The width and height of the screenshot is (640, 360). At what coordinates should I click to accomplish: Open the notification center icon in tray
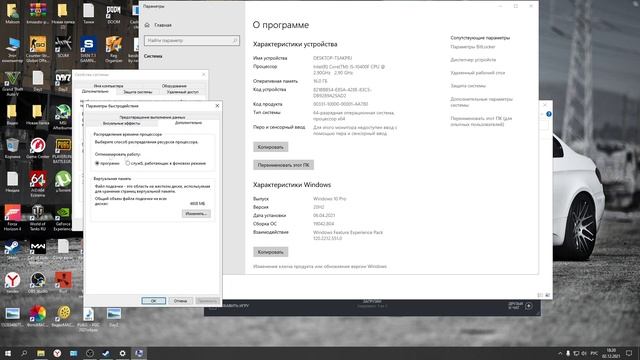[629, 353]
